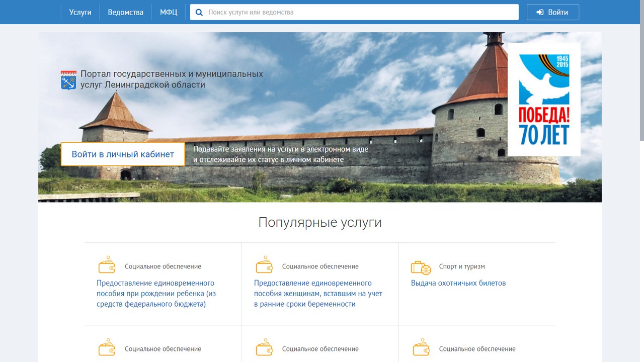
Task: Click the arrow icon inside the top Войти button
Action: (540, 12)
